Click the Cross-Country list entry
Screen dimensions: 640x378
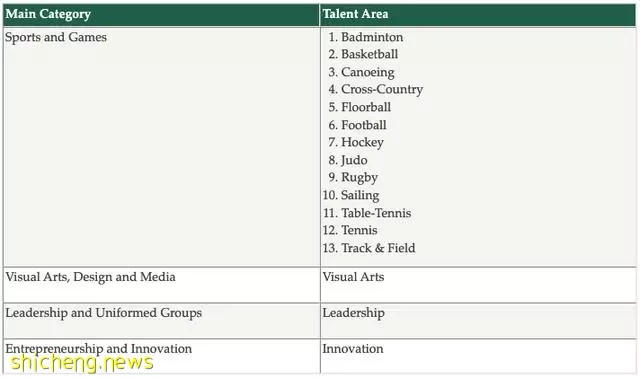click(382, 89)
